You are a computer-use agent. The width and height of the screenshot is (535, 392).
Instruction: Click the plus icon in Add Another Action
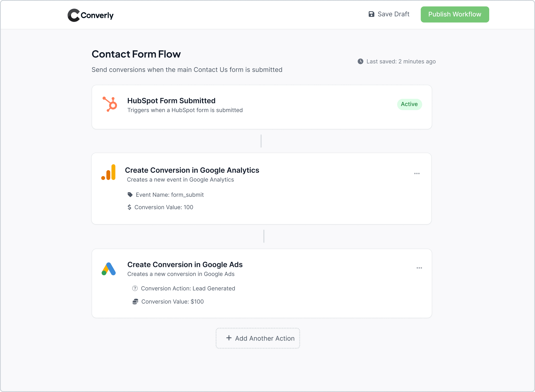(x=229, y=338)
